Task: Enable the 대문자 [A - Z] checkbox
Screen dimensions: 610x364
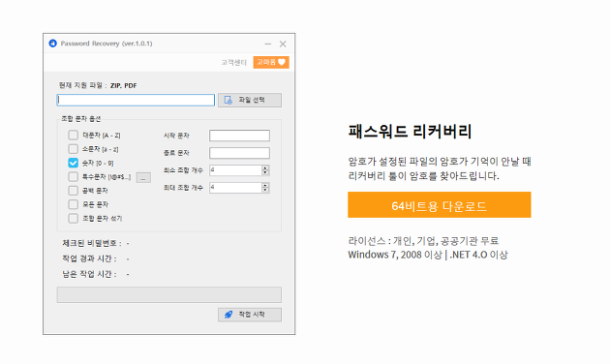Action: click(x=74, y=135)
